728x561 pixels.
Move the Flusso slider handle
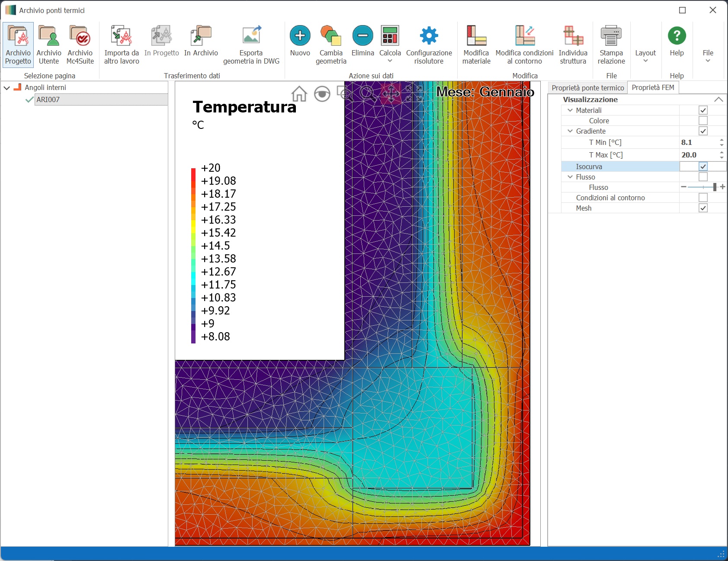(715, 187)
